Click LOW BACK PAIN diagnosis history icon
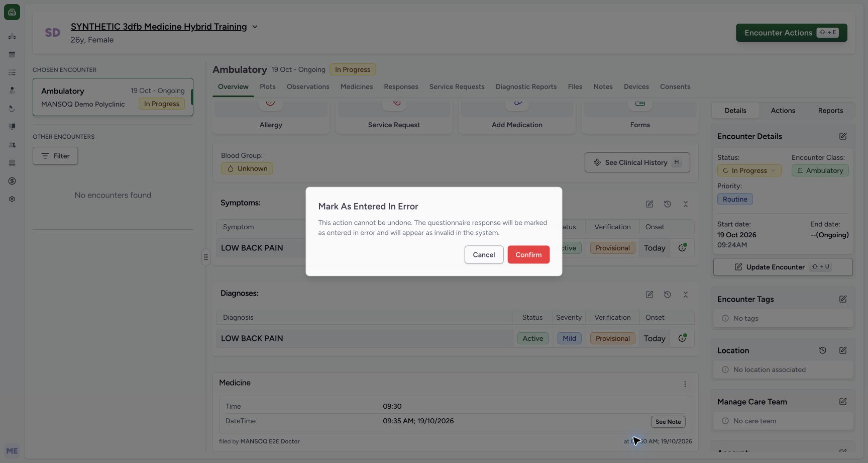 click(x=682, y=338)
